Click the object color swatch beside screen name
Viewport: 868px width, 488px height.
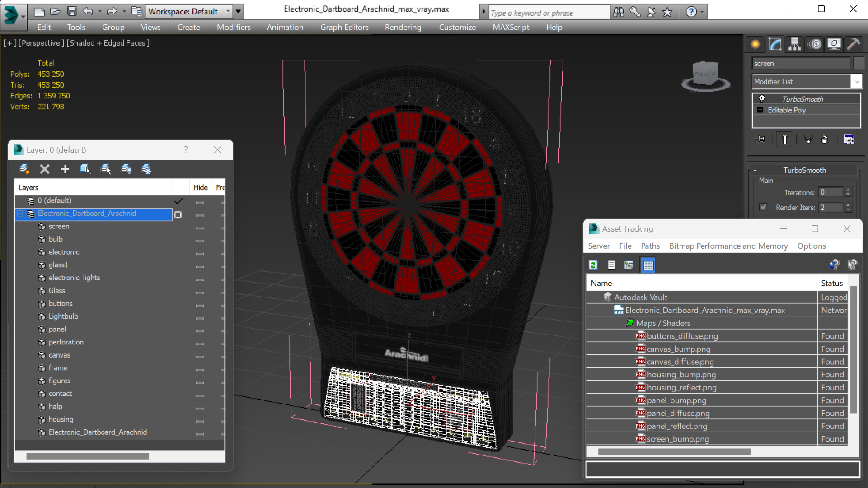[x=858, y=64]
